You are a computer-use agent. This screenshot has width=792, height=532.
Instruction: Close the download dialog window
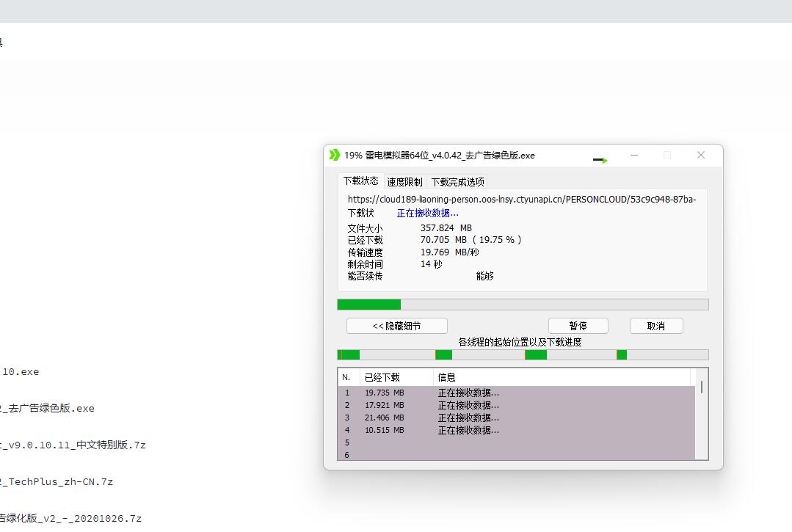700,155
